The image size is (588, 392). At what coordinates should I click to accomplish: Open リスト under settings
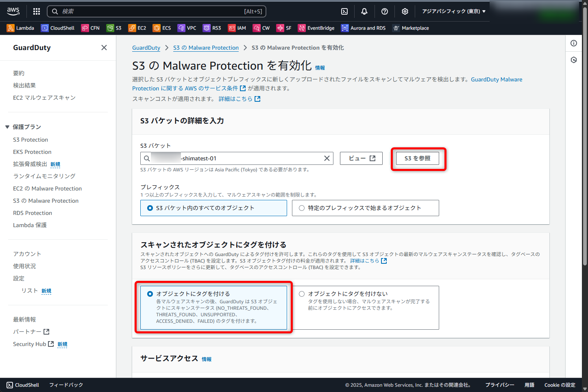(30, 291)
